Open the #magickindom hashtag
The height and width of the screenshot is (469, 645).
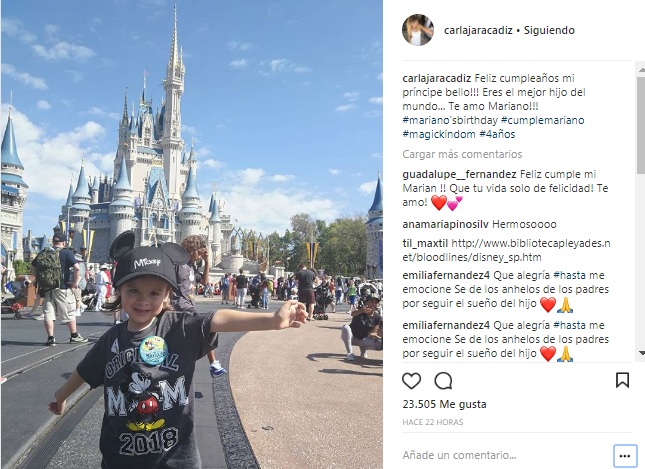(x=439, y=134)
